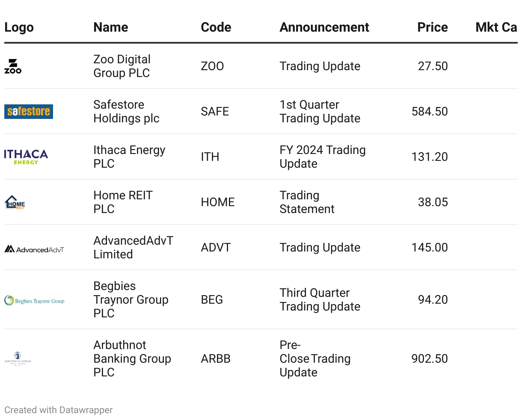522x420 pixels.
Task: Click the 902.50 price cell
Action: 430,359
